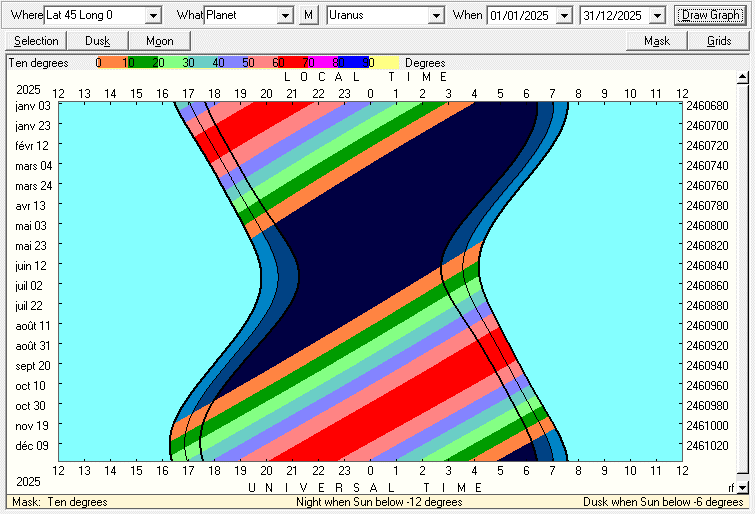Image resolution: width=755 pixels, height=514 pixels.
Task: Click the scrollbar down arrow
Action: [742, 488]
